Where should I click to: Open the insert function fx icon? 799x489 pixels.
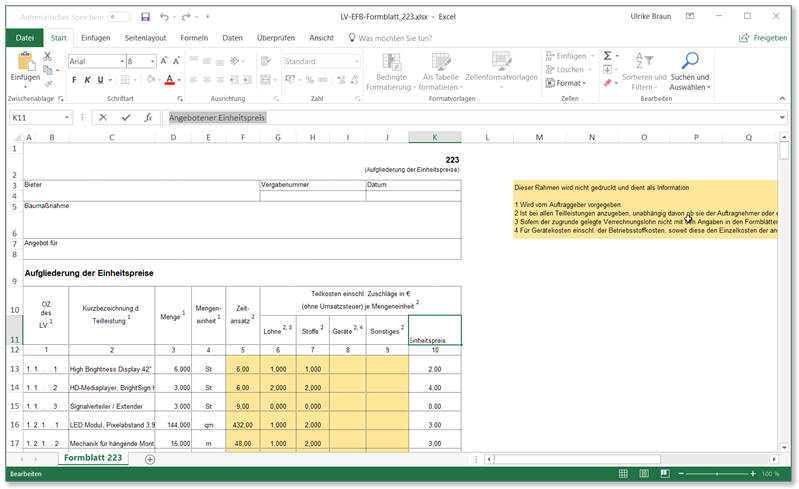tap(148, 117)
